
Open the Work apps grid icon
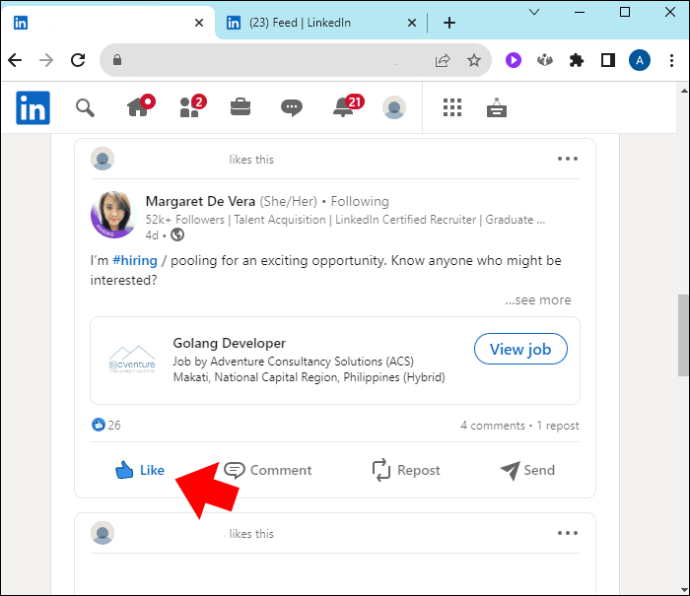tap(452, 107)
